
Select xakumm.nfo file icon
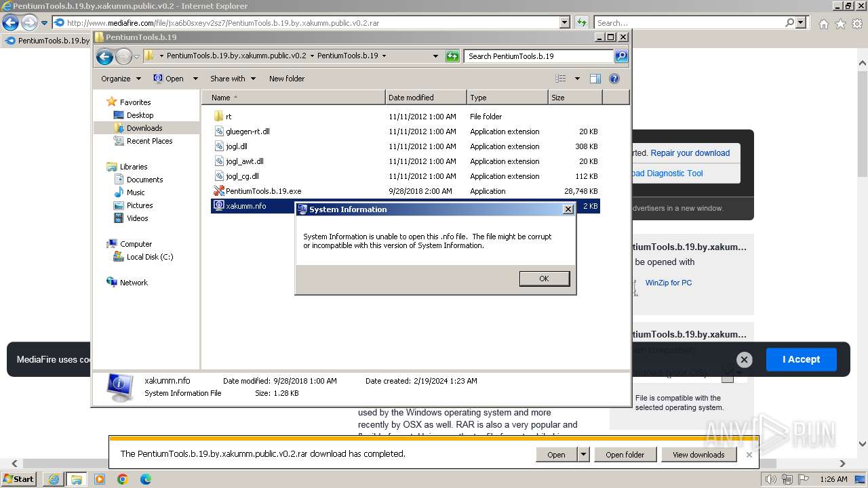pyautogui.click(x=219, y=205)
